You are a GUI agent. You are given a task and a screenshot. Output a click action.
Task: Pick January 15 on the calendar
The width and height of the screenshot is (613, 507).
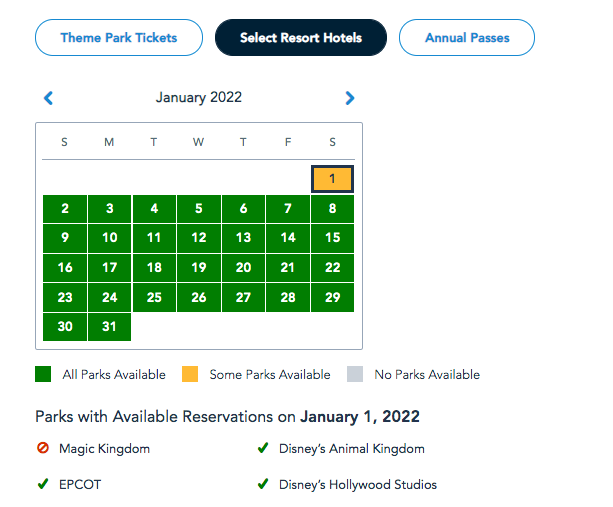pyautogui.click(x=332, y=238)
